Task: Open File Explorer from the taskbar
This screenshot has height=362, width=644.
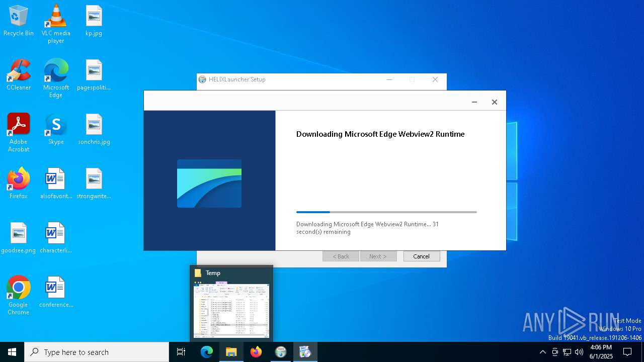Action: coord(231,352)
